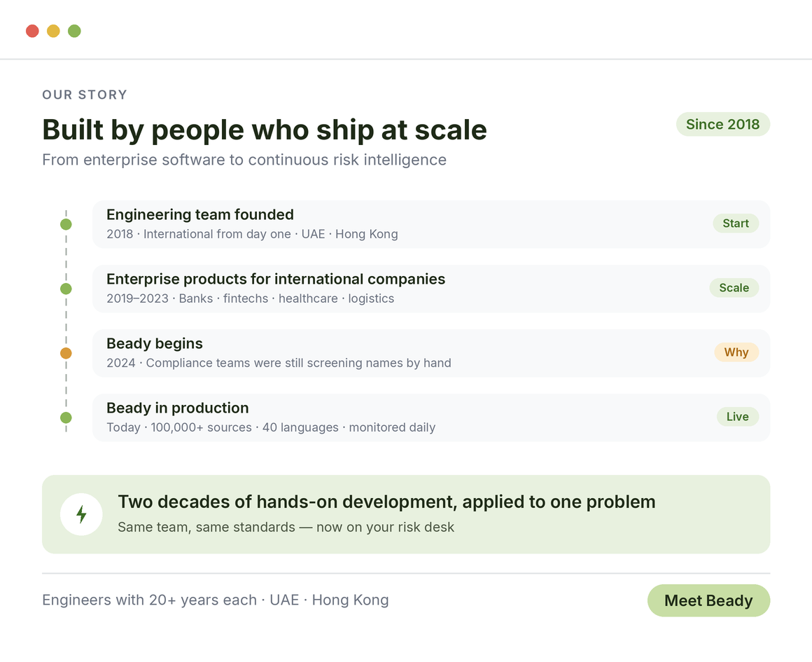
Task: Click the green maximize window dot
Action: tap(74, 31)
